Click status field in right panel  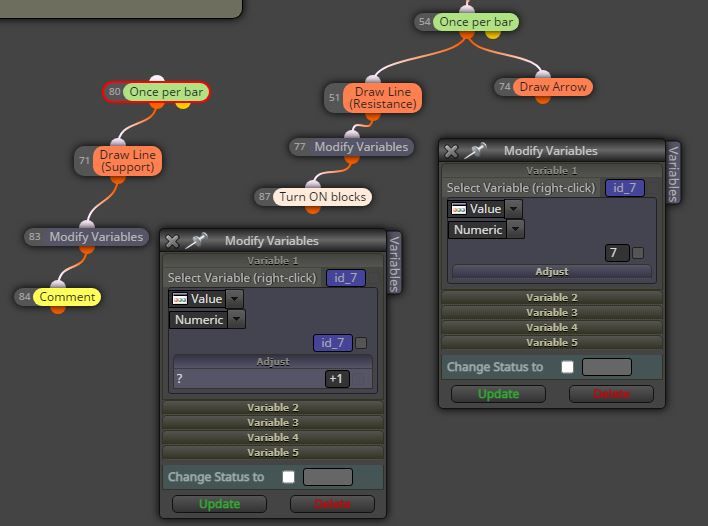[x=607, y=367]
